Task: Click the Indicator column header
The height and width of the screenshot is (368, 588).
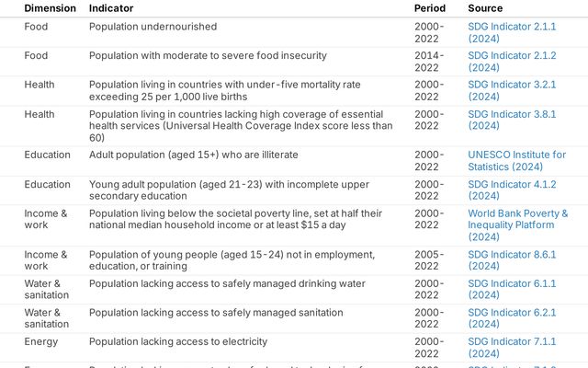Action: (x=111, y=8)
